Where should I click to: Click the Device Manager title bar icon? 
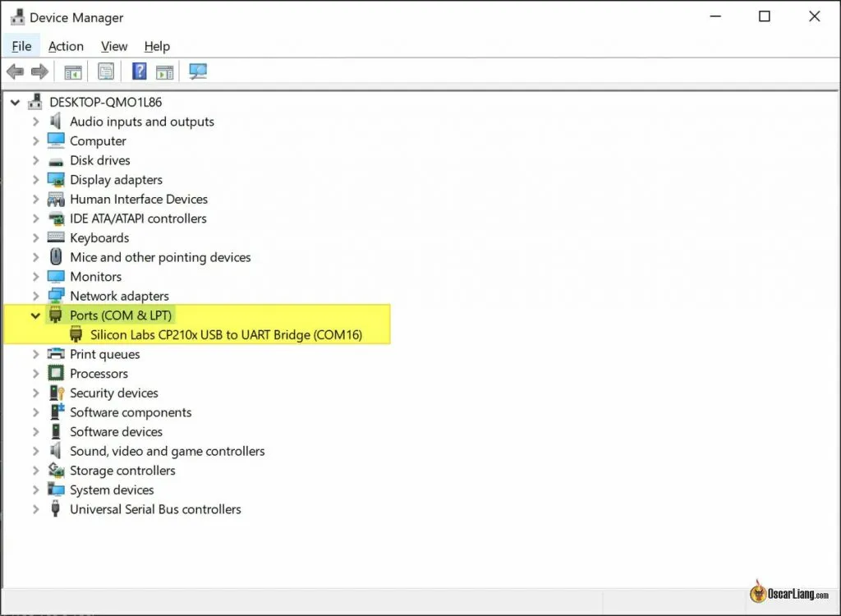pyautogui.click(x=18, y=17)
